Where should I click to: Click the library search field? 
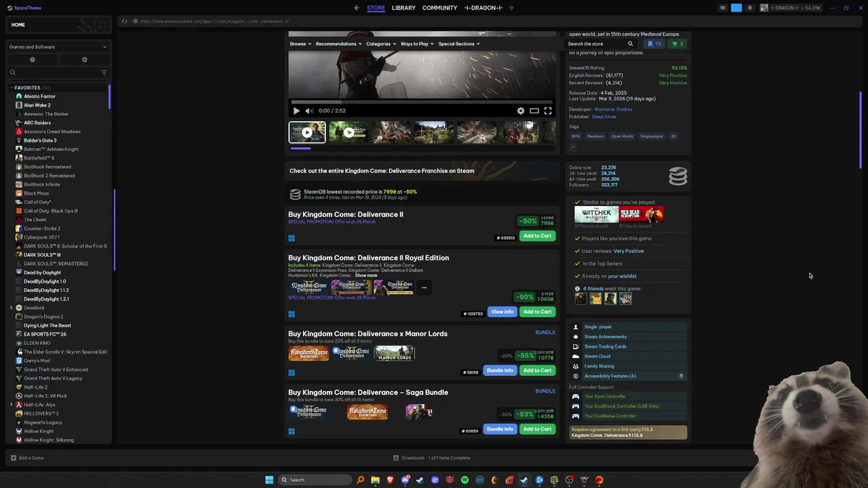pyautogui.click(x=58, y=73)
